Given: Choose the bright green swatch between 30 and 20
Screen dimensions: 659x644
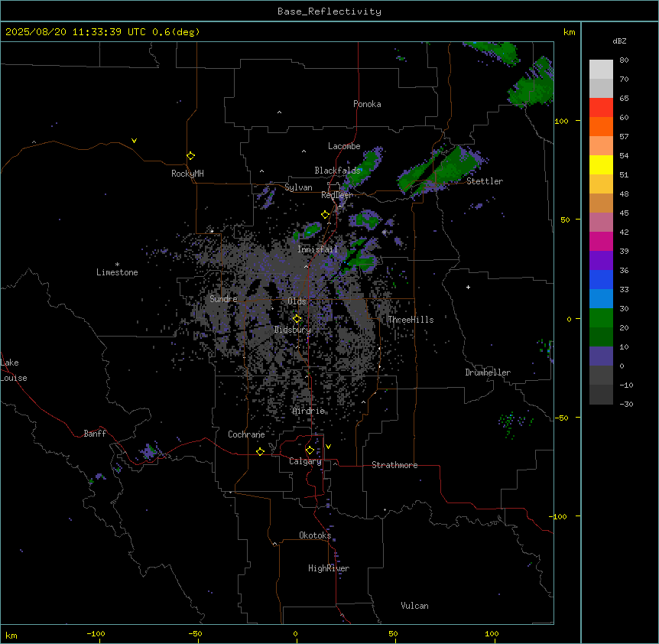Looking at the screenshot, I should point(601,318).
